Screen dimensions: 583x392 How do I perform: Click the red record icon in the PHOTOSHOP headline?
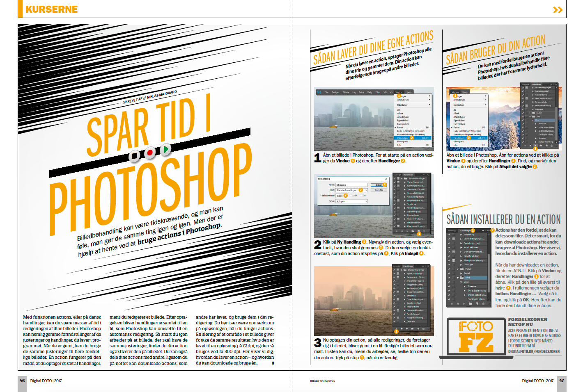(150, 153)
